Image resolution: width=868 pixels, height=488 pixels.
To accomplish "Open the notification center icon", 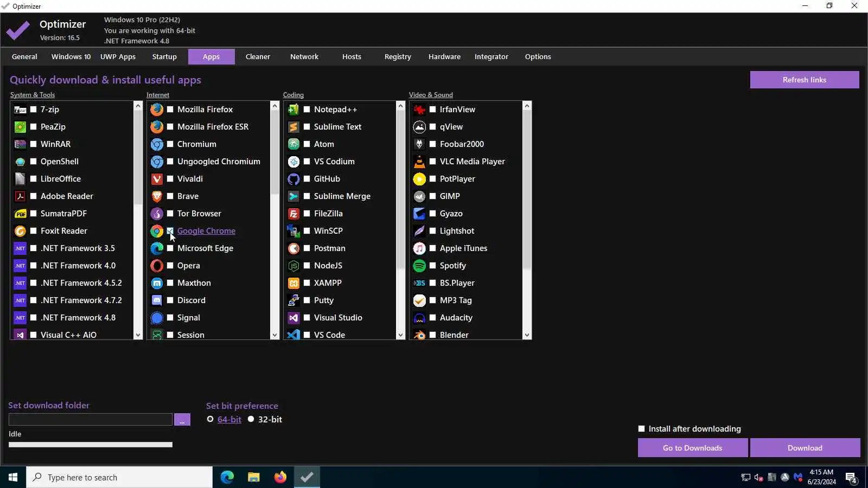I will pyautogui.click(x=851, y=478).
